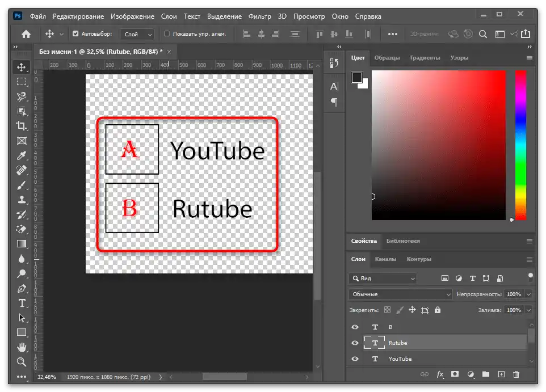
Task: Click the Share icon in options bar
Action: click(x=526, y=34)
